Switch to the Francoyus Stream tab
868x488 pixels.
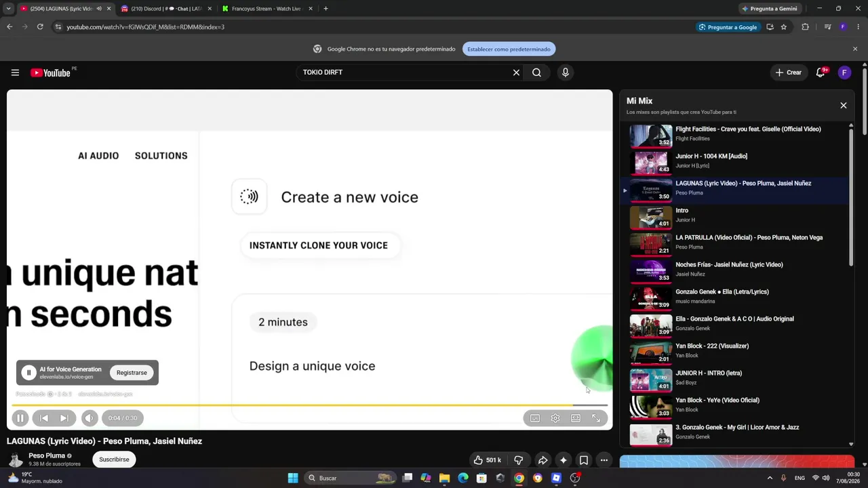268,9
